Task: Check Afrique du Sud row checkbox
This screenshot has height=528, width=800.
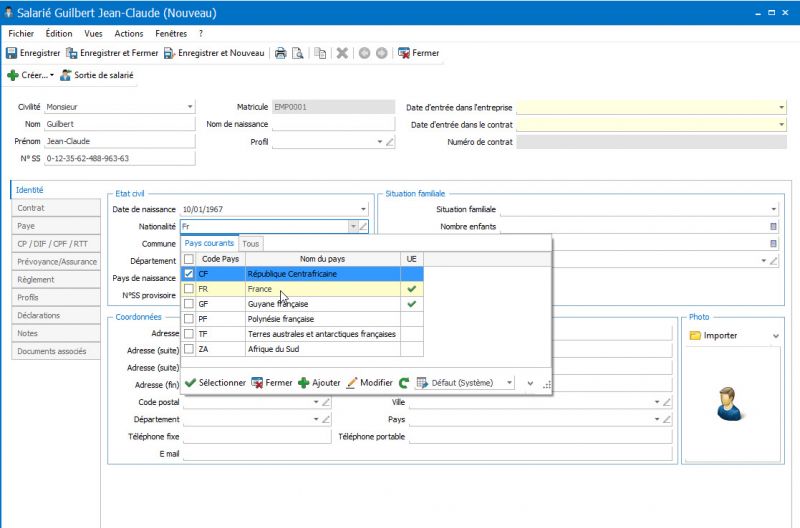Action: tap(189, 349)
